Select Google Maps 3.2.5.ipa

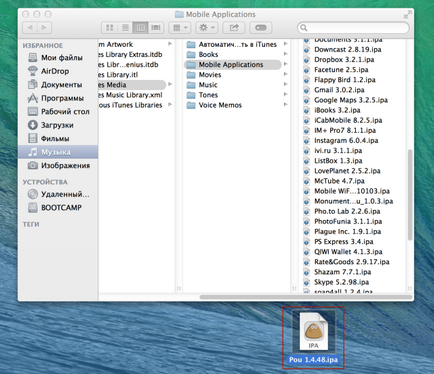(351, 100)
